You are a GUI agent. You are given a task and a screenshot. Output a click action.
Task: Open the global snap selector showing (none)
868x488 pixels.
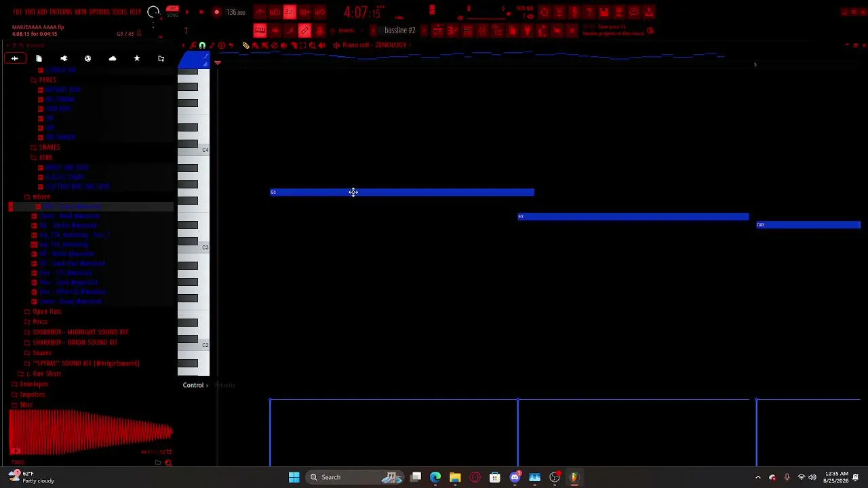click(346, 30)
